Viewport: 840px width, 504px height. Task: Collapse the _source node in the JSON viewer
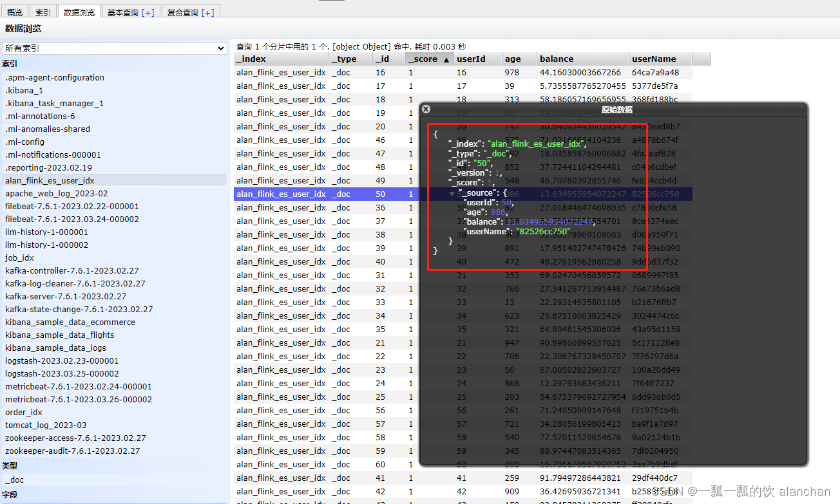pyautogui.click(x=452, y=192)
